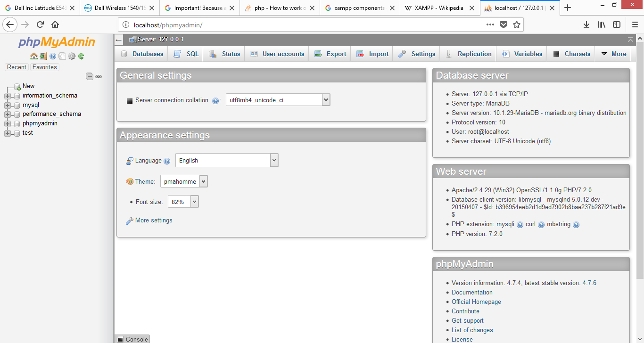
Task: Bookmark this page with star icon
Action: 517,24
